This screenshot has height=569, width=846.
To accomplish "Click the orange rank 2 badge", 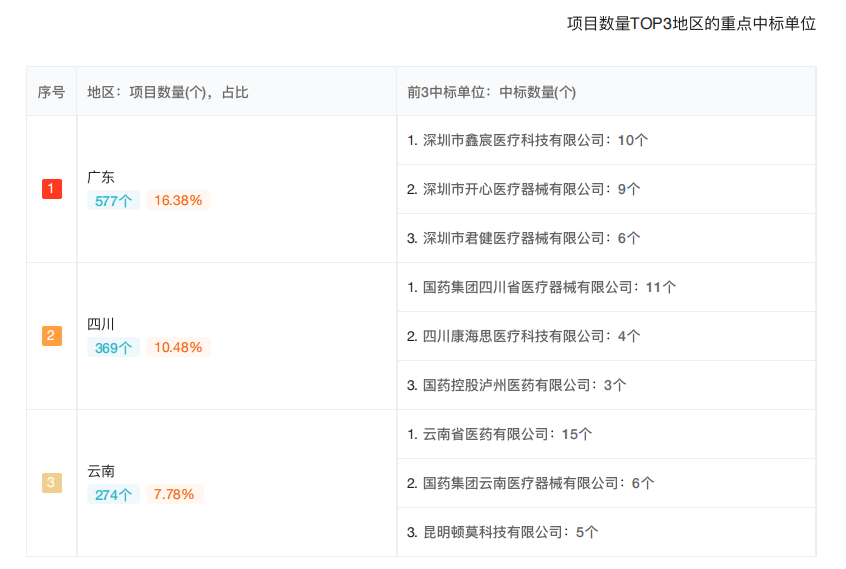I will [52, 336].
